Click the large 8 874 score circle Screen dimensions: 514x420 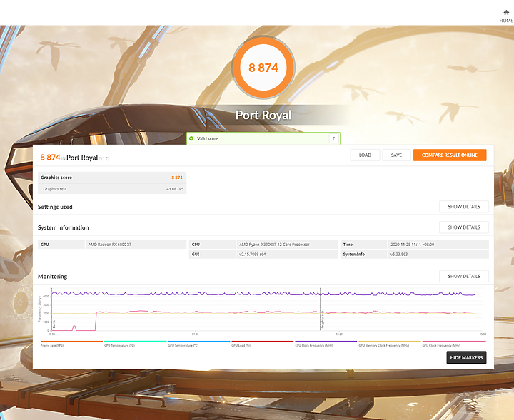point(263,68)
